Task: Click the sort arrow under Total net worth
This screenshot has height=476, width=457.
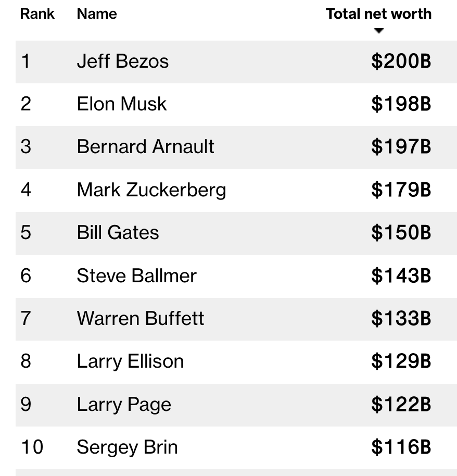Action: point(379,31)
